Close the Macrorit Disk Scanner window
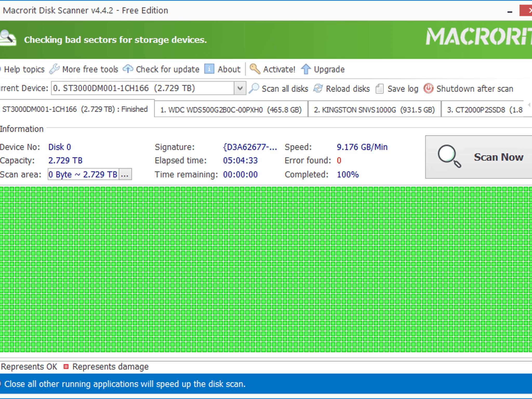This screenshot has height=399, width=532. coord(526,10)
